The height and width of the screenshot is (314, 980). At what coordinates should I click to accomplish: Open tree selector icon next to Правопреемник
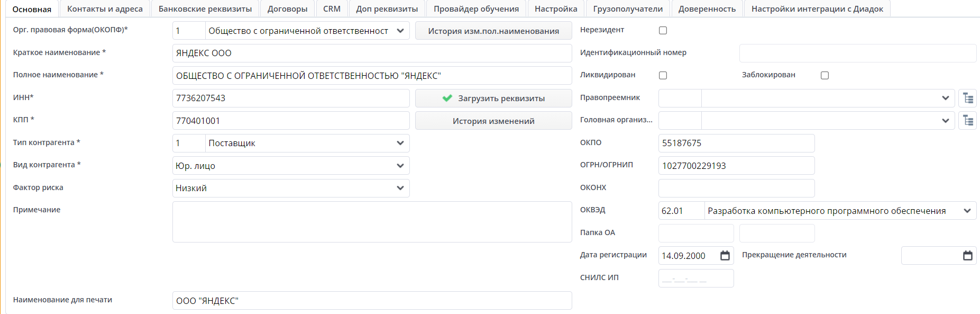click(x=967, y=98)
